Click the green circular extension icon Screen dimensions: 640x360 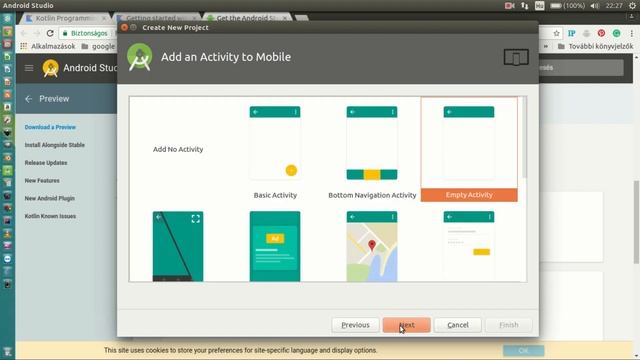(x=616, y=33)
